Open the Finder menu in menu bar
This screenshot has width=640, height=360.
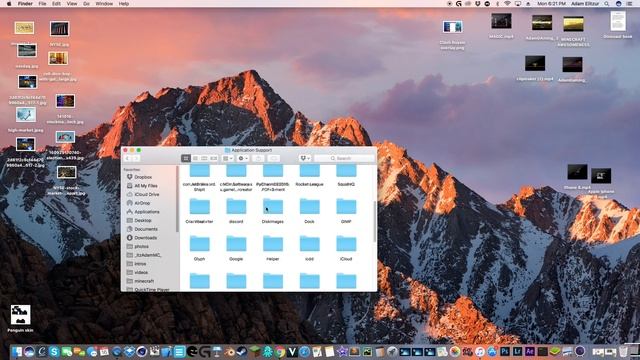pos(25,4)
